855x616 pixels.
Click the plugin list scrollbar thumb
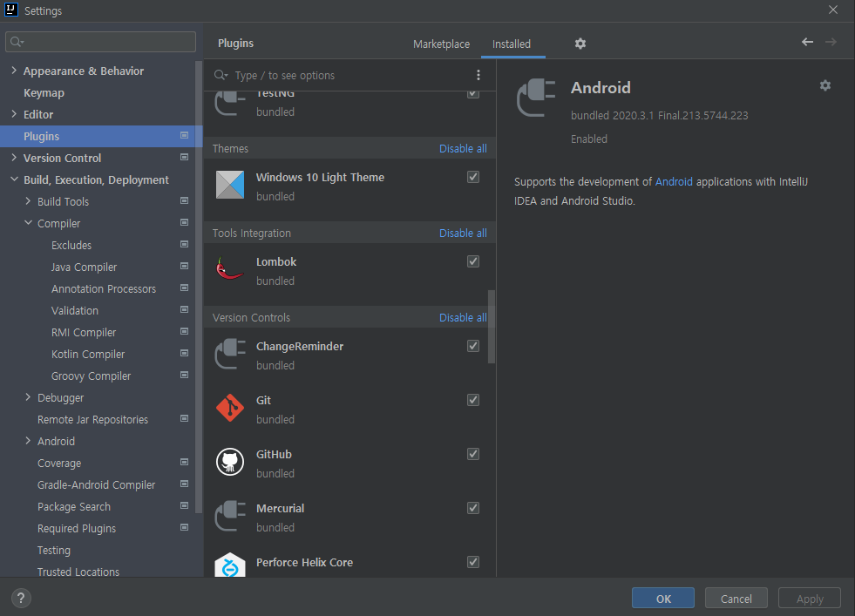tap(492, 327)
